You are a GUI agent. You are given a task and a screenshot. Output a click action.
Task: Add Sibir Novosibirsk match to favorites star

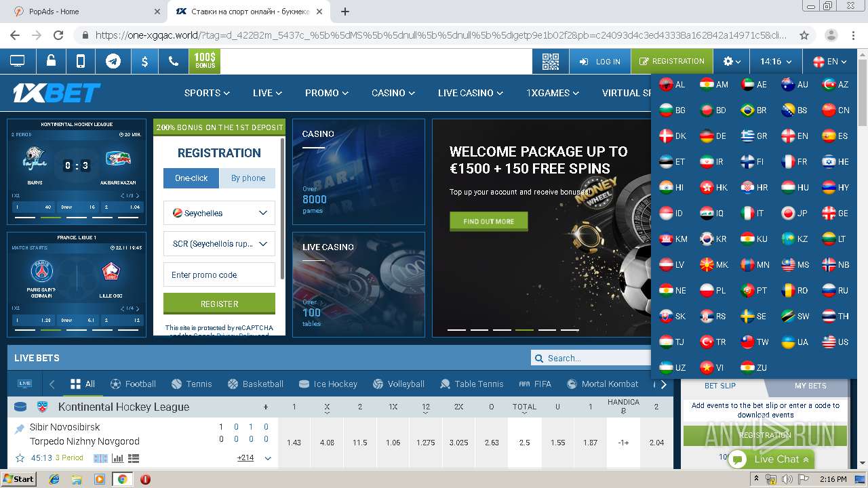(x=20, y=458)
